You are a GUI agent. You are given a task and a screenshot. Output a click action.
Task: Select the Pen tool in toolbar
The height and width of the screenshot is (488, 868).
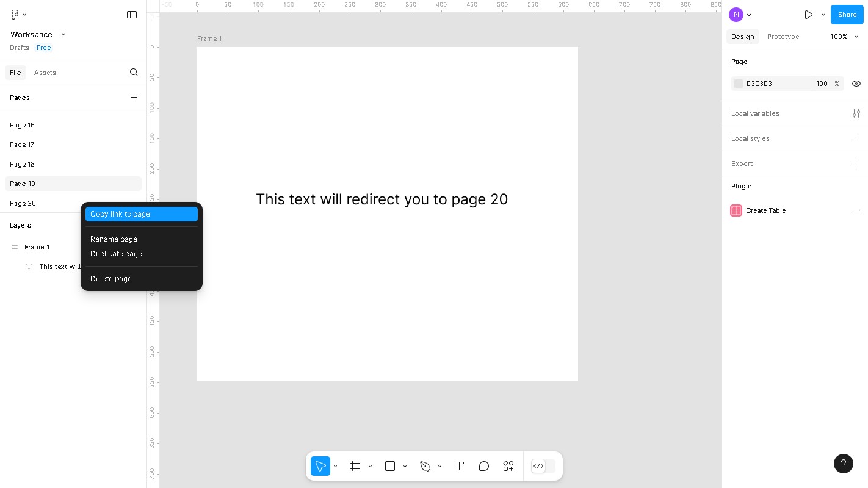[425, 466]
